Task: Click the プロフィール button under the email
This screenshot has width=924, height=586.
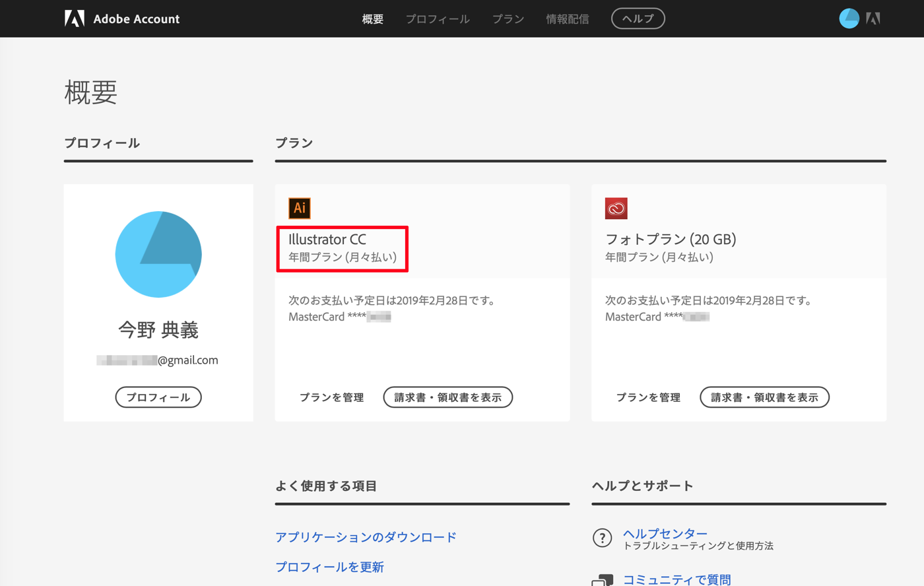Action: tap(158, 397)
